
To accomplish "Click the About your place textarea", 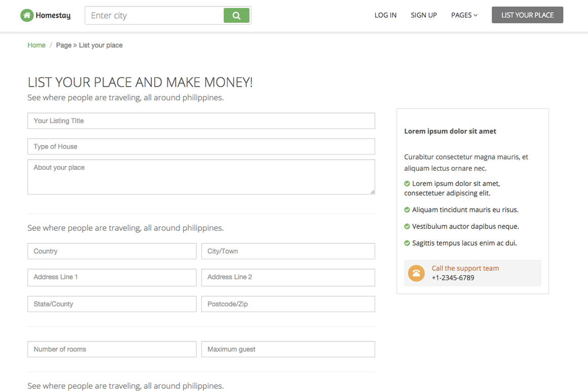I will point(201,176).
